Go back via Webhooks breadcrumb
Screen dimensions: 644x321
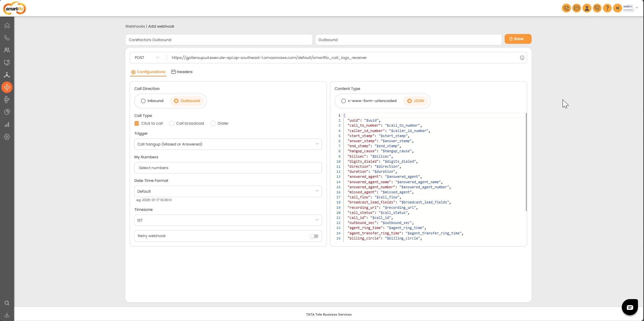[x=135, y=26]
